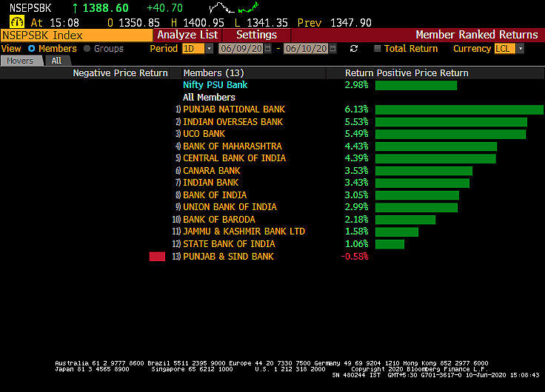The image size is (545, 392).
Task: Select UNION BANK OF INDIA row
Action: (x=230, y=206)
